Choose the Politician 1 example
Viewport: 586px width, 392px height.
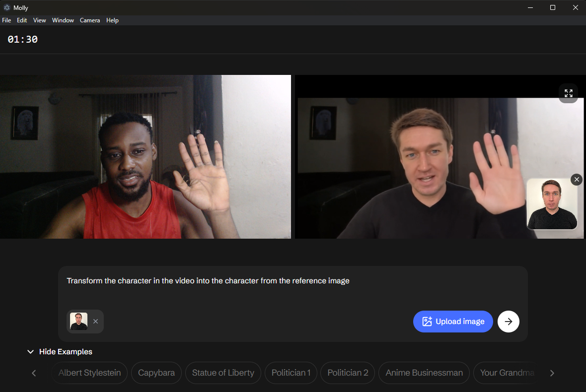291,373
